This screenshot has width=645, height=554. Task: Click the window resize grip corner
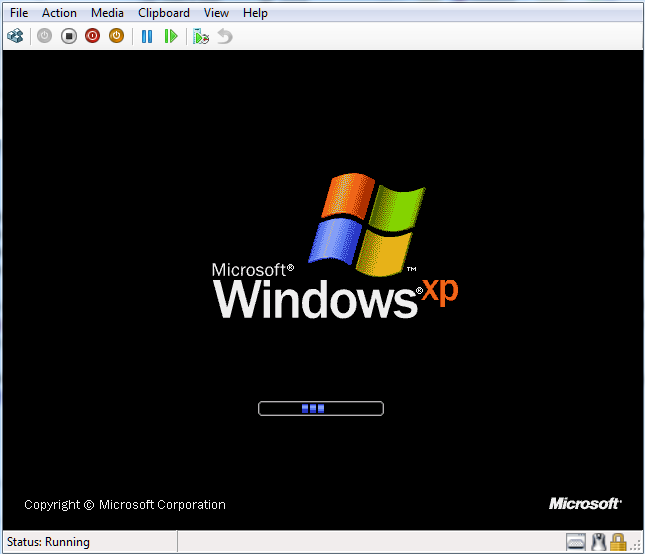point(635,545)
